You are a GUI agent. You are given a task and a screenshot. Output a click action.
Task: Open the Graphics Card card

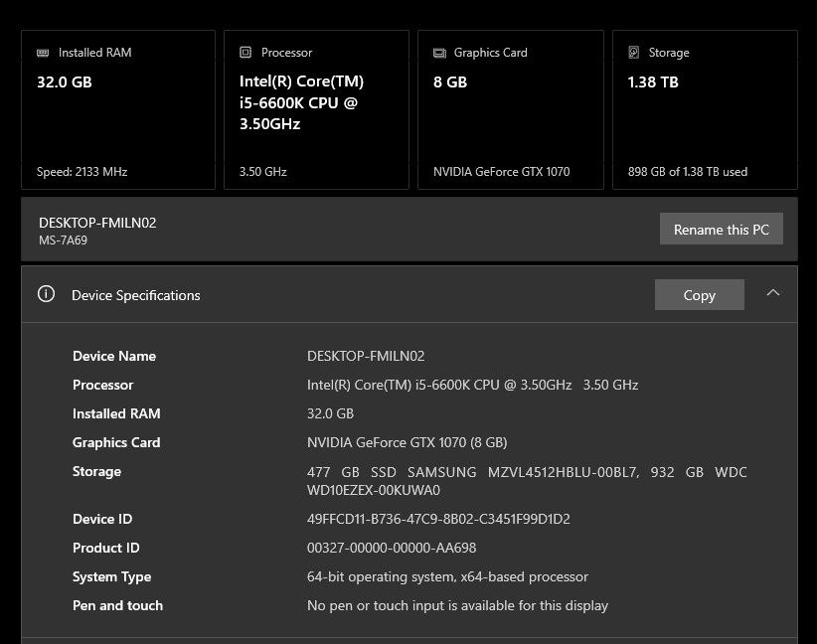511,109
